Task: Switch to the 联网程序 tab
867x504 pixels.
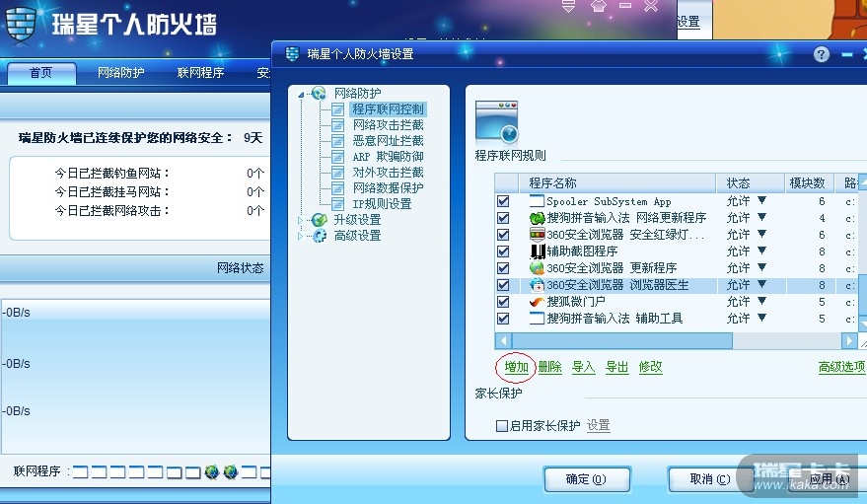Action: tap(200, 72)
